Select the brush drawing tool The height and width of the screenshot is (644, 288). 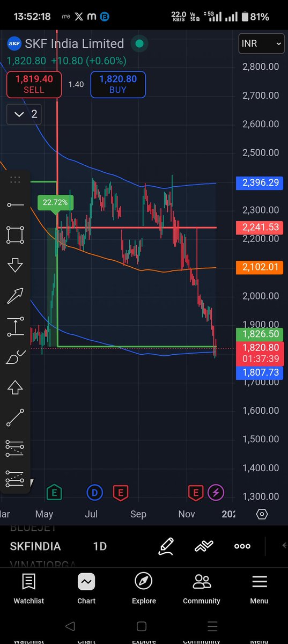pyautogui.click(x=15, y=357)
